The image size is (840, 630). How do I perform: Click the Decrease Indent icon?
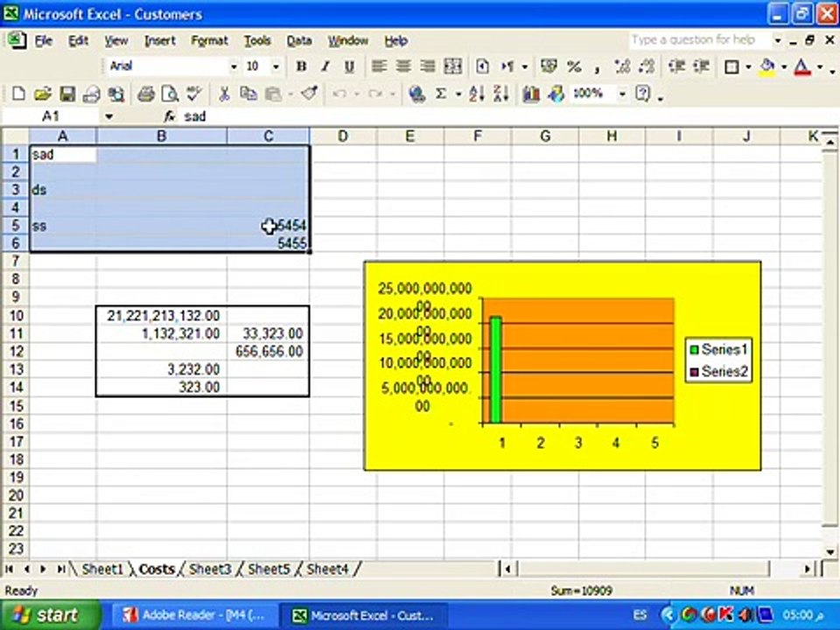677,66
